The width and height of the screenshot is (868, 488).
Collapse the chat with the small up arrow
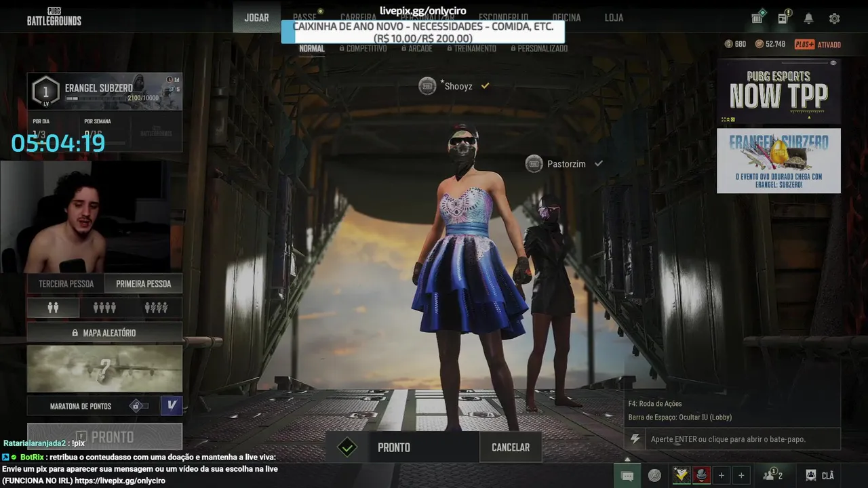627,460
